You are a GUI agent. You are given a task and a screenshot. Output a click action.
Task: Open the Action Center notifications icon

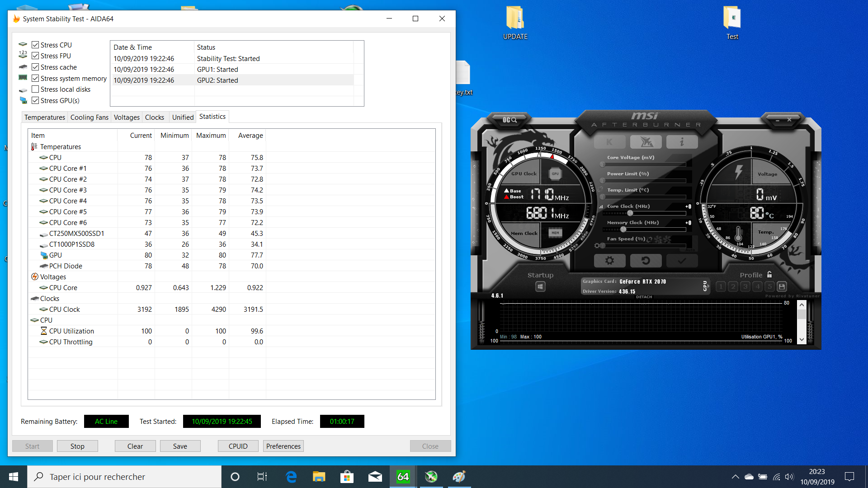849,477
